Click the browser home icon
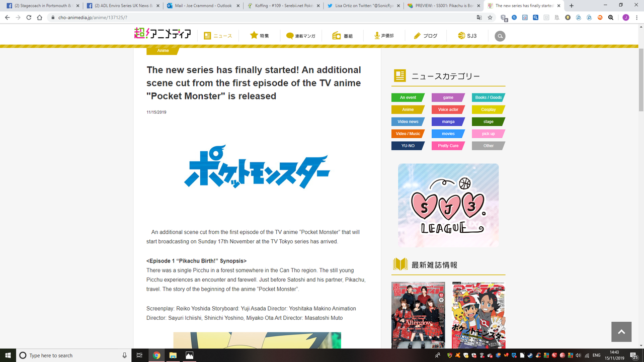The width and height of the screenshot is (644, 362). (40, 17)
